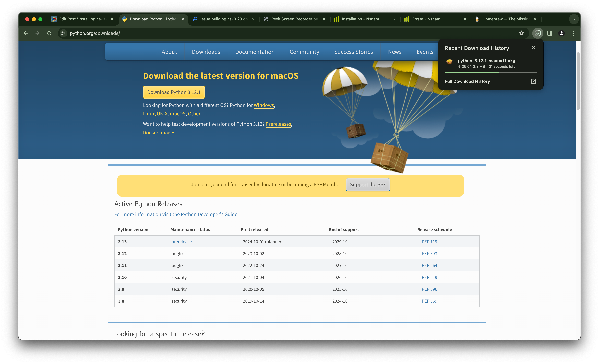Open the Chrome profile menu

coord(562,33)
